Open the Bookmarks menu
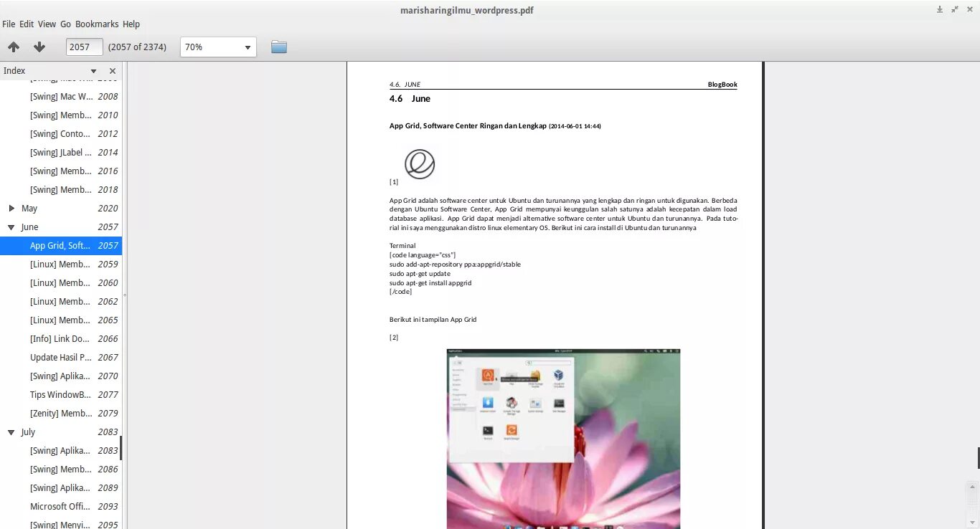Viewport: 980px width, 529px height. tap(97, 24)
